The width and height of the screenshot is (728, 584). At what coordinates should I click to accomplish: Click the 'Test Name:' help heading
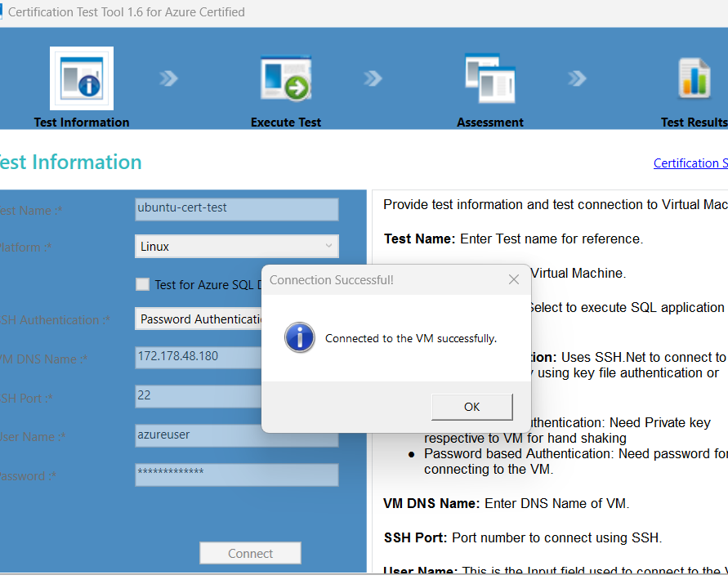point(420,239)
